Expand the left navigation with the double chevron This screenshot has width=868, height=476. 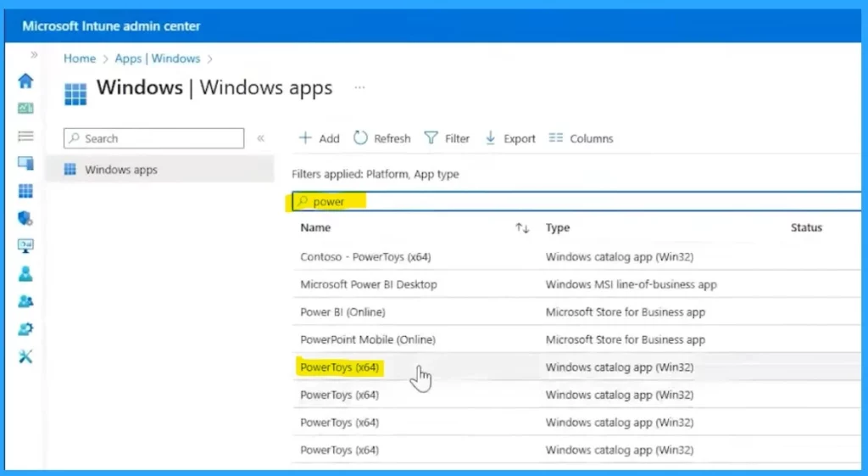coord(34,54)
